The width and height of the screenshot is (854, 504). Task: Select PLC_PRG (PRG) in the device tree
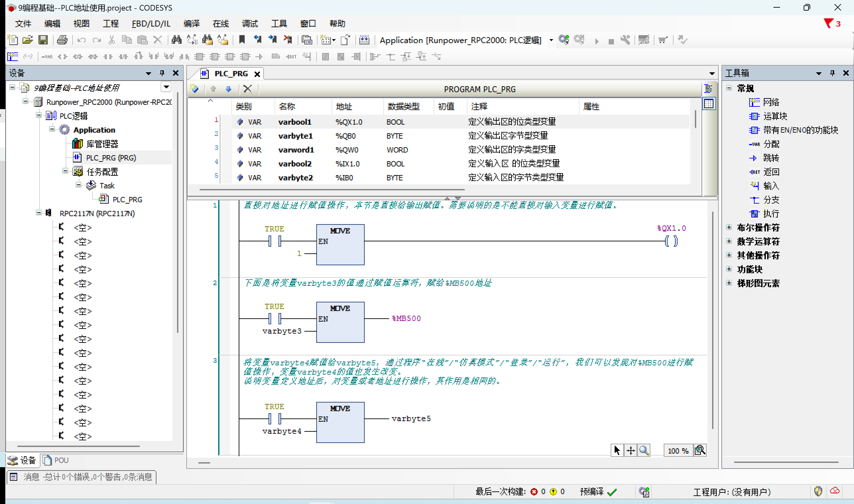tap(104, 157)
